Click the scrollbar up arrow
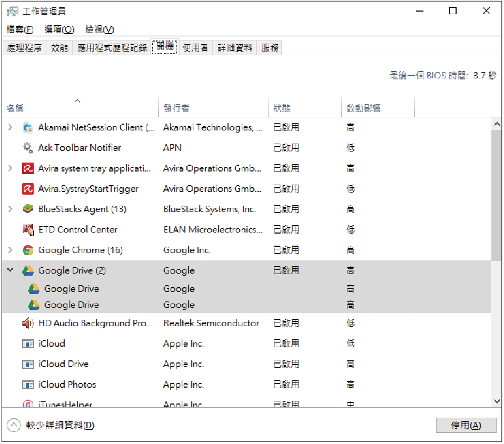 (497, 124)
